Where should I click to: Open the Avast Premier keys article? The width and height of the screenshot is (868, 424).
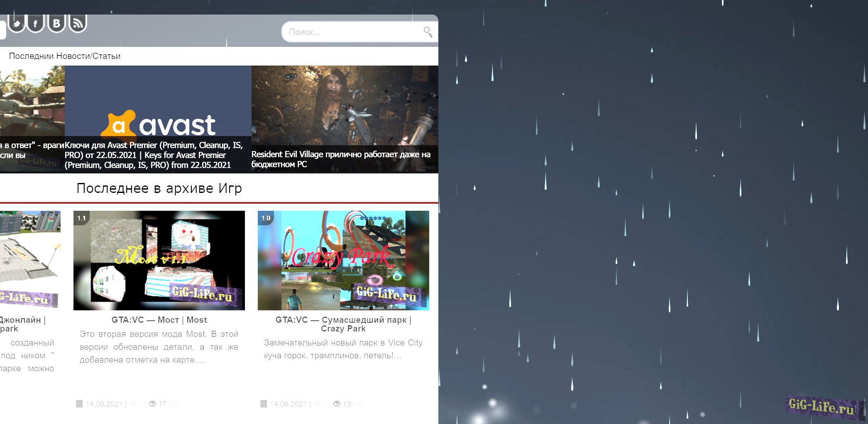(154, 155)
